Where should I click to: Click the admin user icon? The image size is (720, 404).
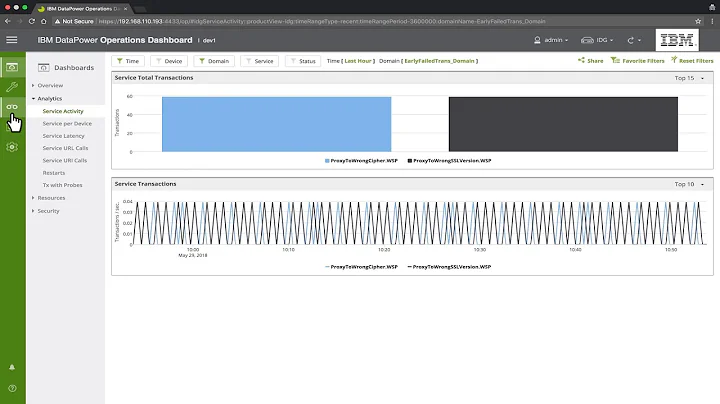(537, 40)
